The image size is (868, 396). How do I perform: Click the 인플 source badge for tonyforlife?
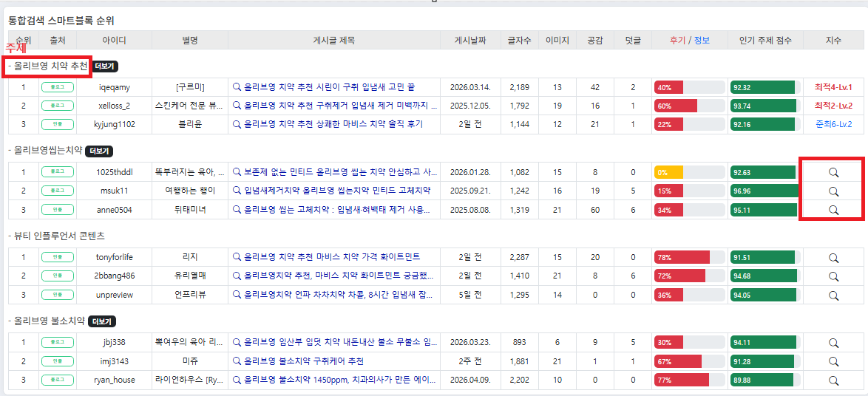(x=58, y=258)
